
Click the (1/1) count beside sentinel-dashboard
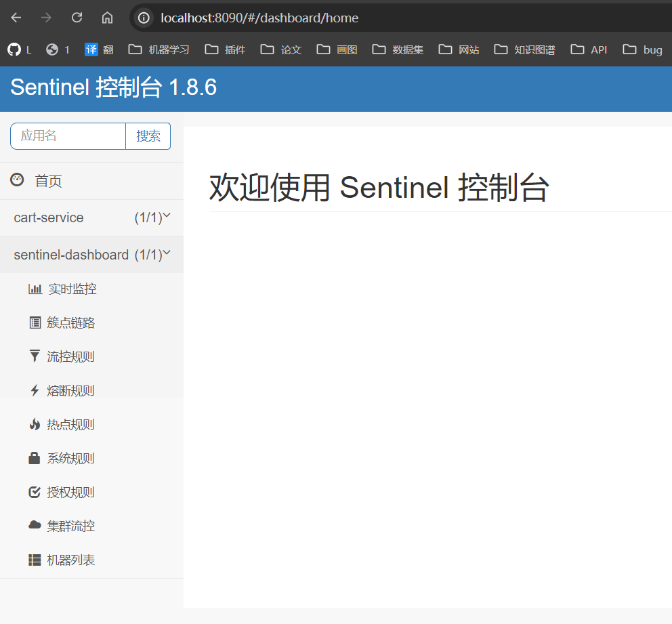point(148,255)
